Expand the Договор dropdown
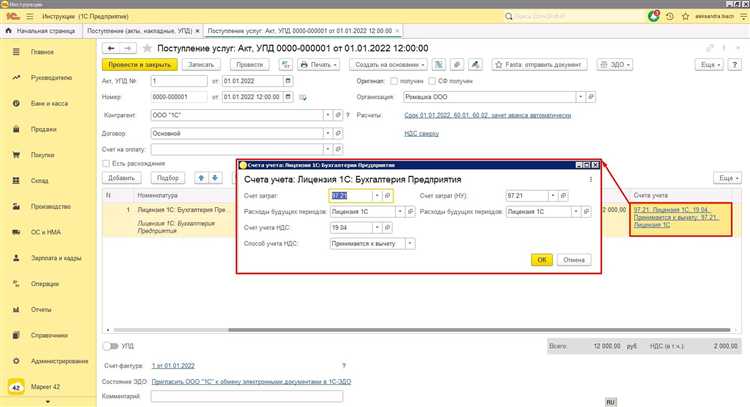 point(328,133)
